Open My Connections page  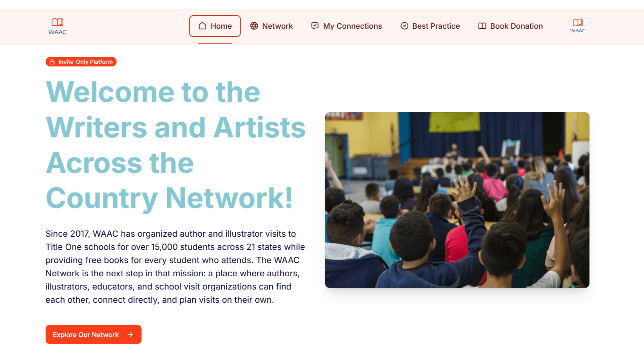352,26
